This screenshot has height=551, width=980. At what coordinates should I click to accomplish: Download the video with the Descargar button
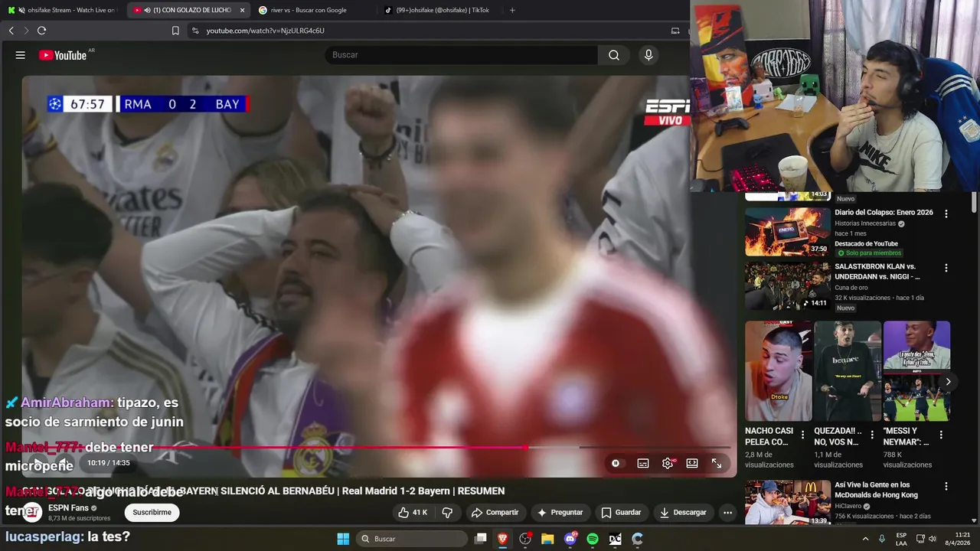tap(684, 512)
